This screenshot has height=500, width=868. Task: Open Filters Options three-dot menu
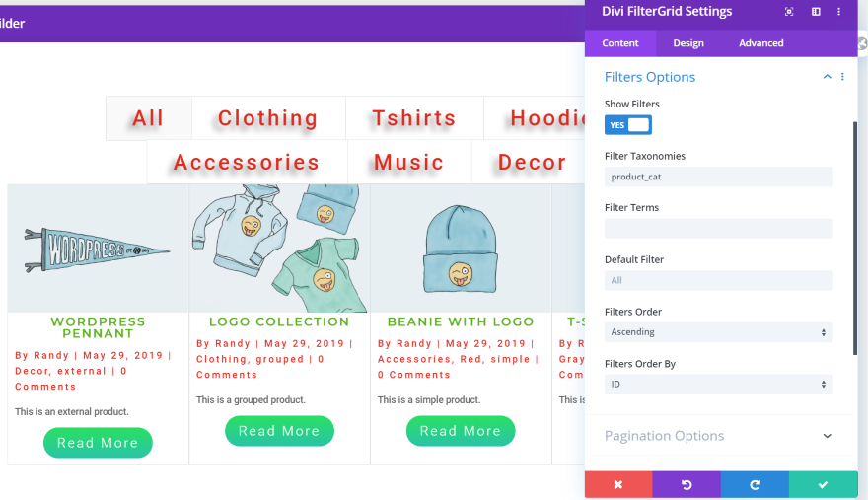pos(842,77)
